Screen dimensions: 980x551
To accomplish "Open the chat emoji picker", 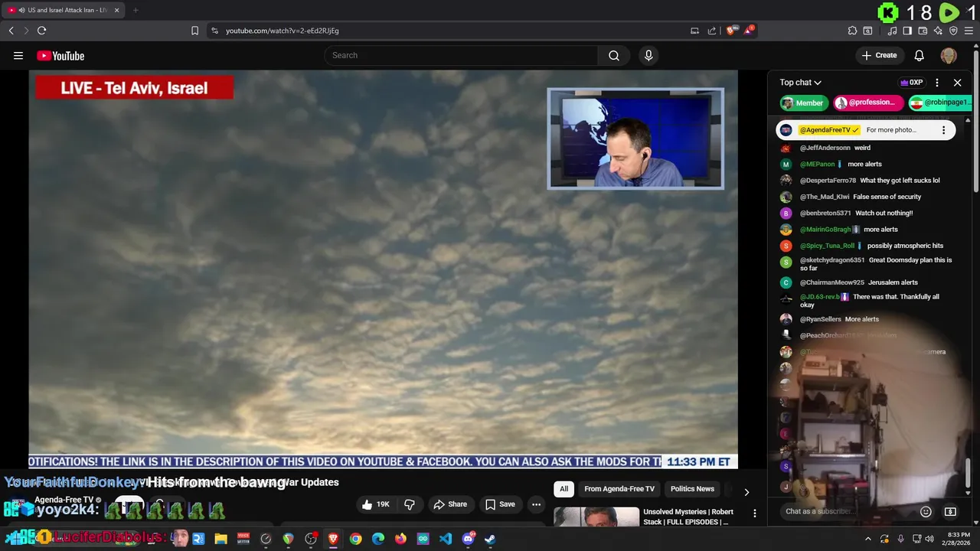I will 926,511.
